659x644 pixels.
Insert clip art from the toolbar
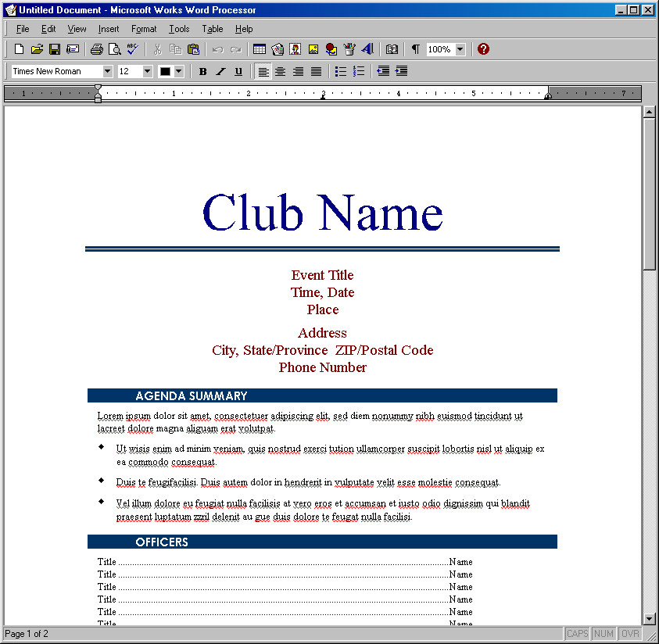click(x=295, y=49)
